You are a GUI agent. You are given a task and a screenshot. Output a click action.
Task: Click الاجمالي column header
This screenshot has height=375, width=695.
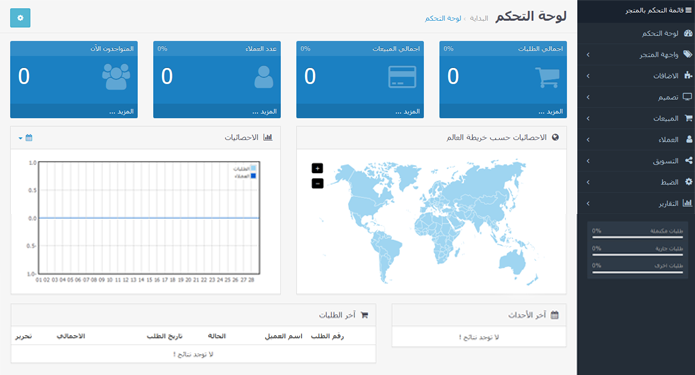(71, 336)
